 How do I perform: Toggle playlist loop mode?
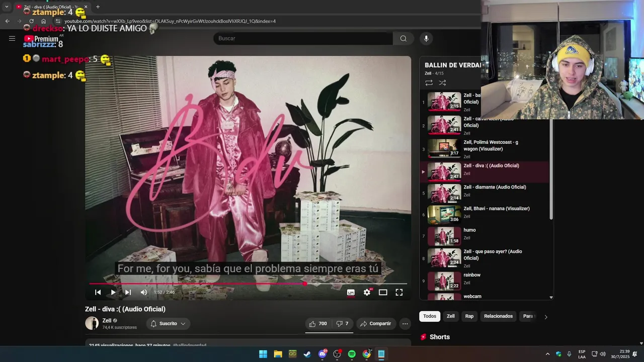point(429,82)
